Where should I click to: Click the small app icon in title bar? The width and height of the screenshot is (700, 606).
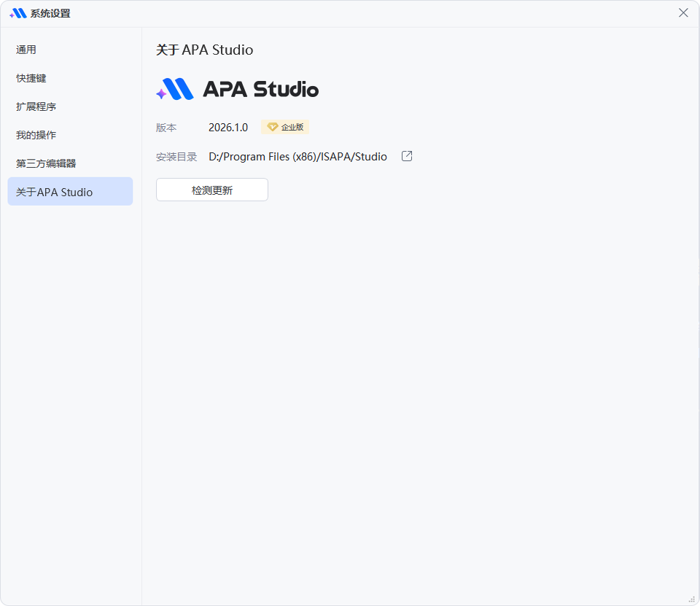[18, 13]
